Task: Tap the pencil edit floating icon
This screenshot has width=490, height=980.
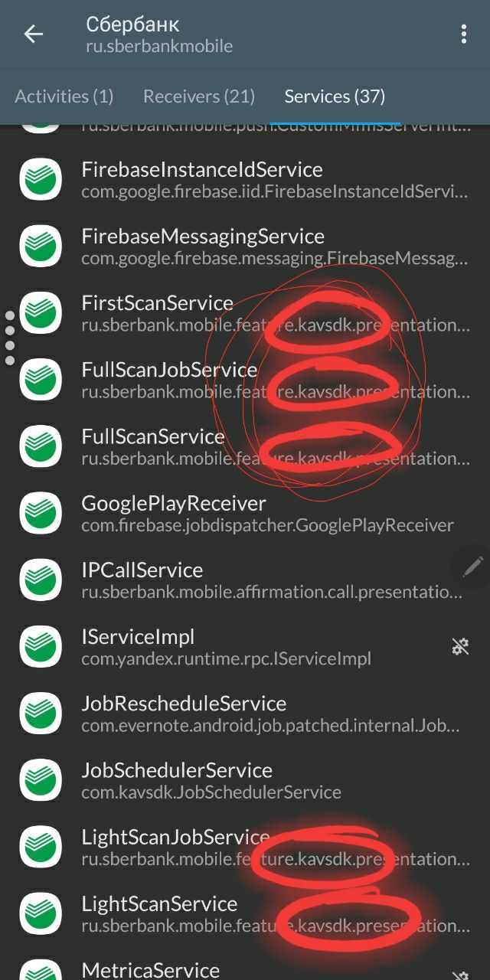Action: coord(472,567)
